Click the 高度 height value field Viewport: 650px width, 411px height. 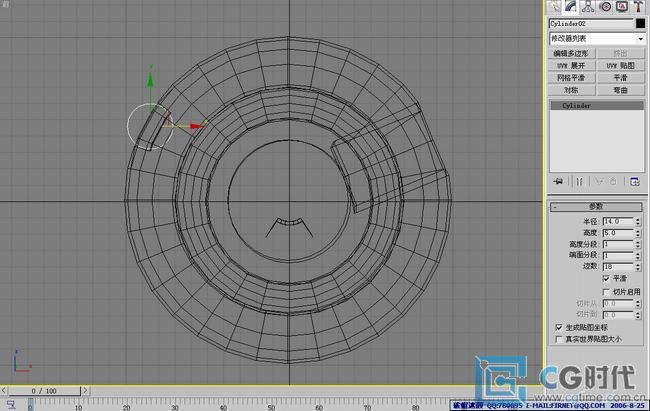click(x=618, y=233)
